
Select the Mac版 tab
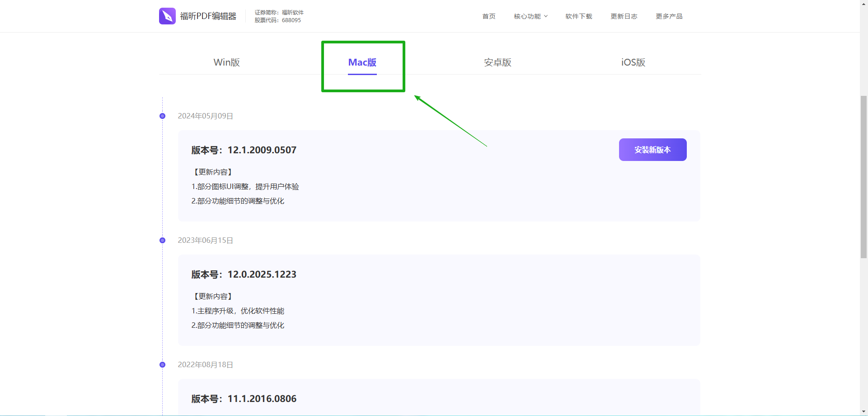362,62
